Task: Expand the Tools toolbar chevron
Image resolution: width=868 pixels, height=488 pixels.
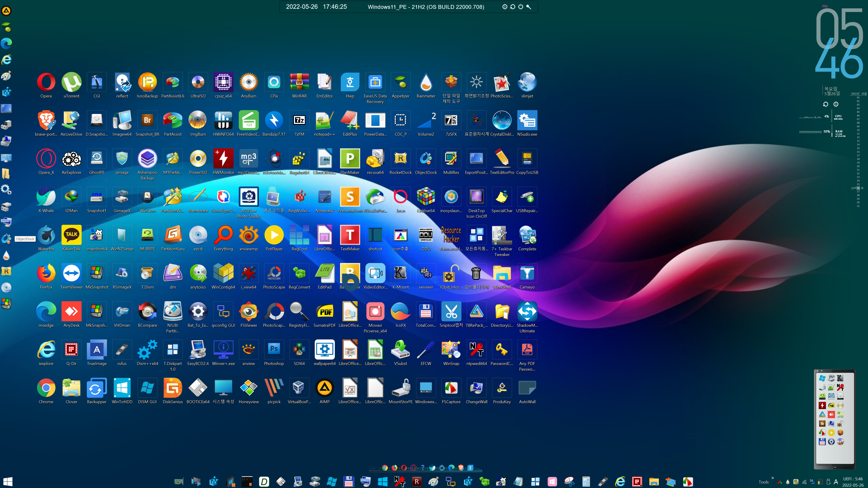Action: (773, 478)
